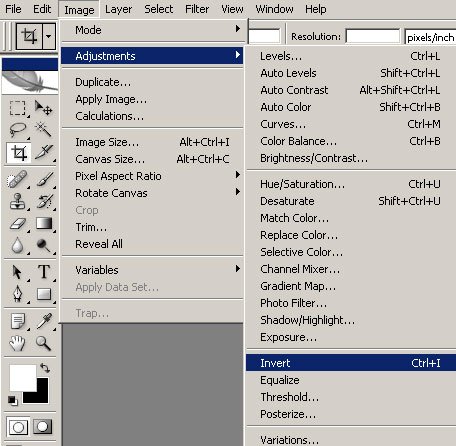
Task: Click the Resolution input field
Action: (x=373, y=36)
